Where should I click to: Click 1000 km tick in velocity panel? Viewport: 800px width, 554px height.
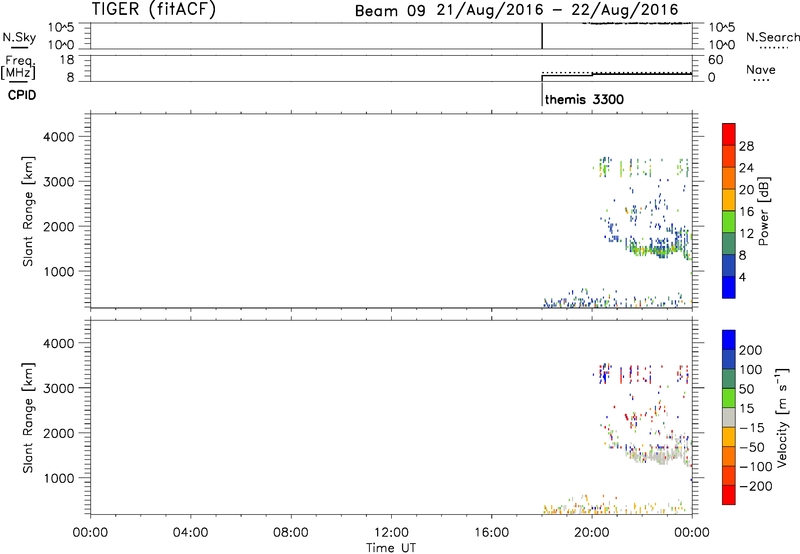[x=59, y=478]
